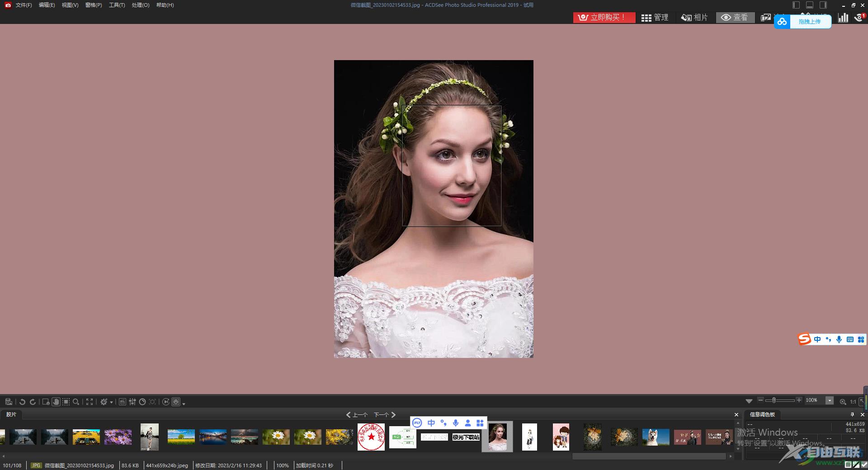Open yellow taxi field thumbnail

86,437
